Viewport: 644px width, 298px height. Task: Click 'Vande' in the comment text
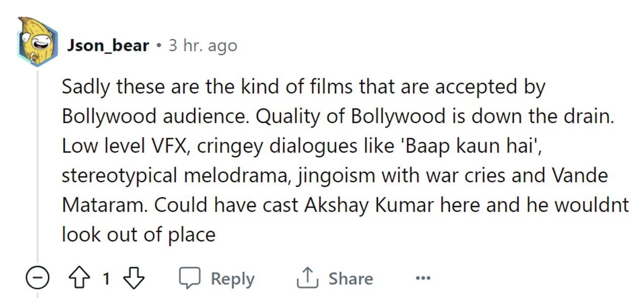tap(579, 175)
